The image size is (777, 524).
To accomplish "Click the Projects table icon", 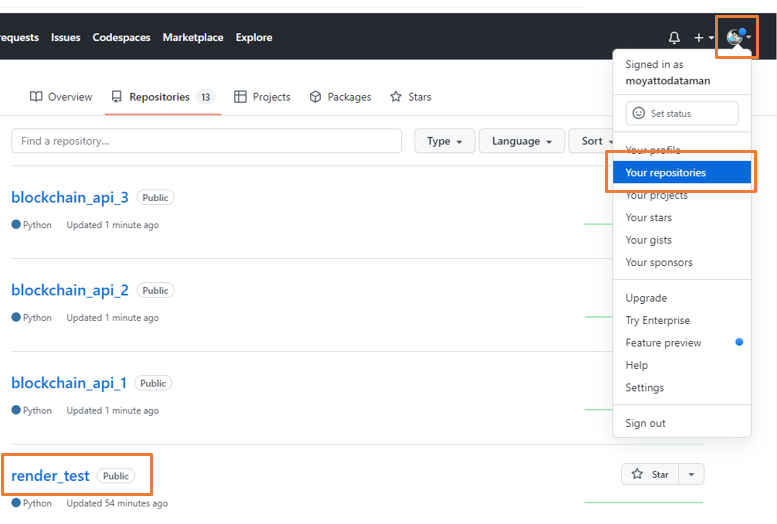I will [240, 97].
